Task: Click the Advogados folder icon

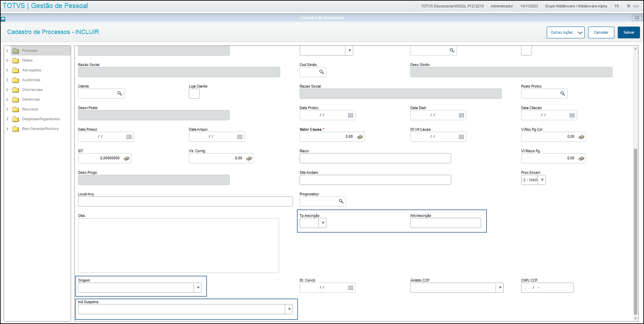Action: coord(15,70)
